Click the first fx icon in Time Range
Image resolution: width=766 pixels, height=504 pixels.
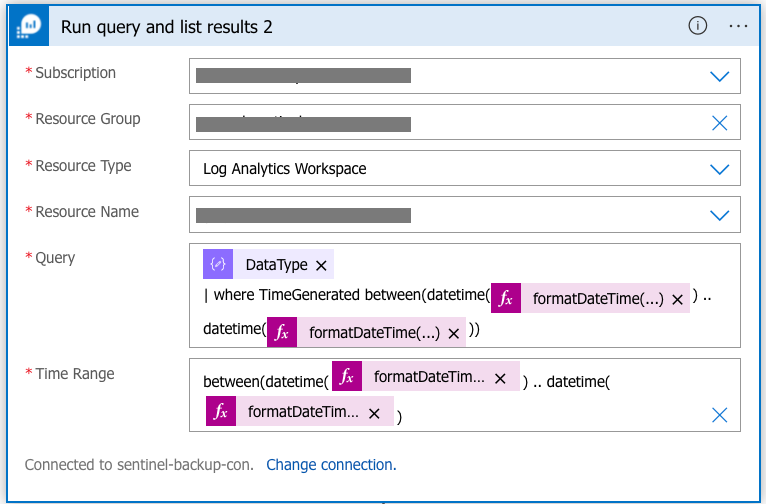pyautogui.click(x=347, y=378)
